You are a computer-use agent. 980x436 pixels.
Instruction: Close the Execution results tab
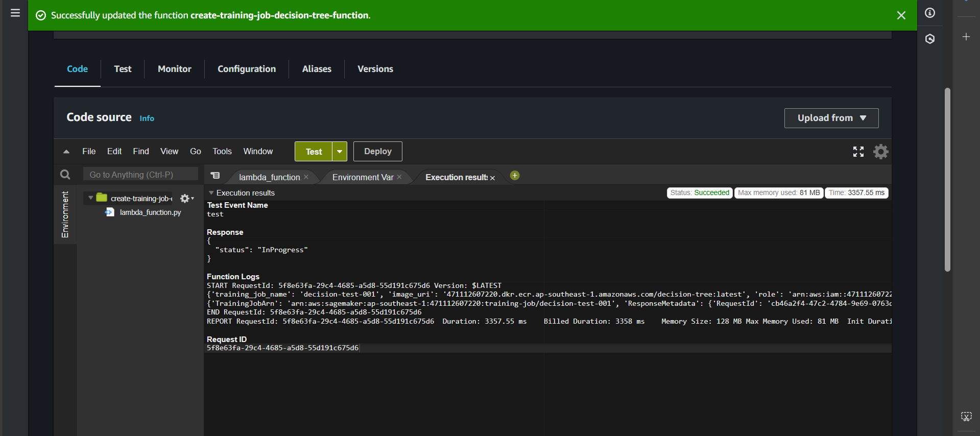point(493,178)
